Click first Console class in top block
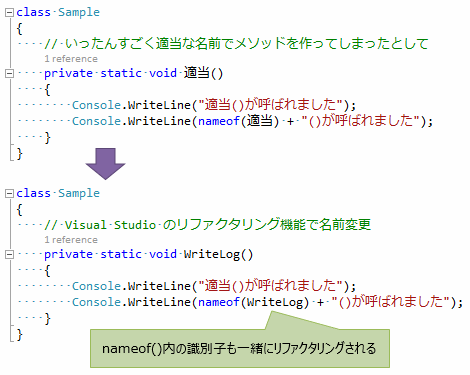470x375 pixels. tap(96, 105)
